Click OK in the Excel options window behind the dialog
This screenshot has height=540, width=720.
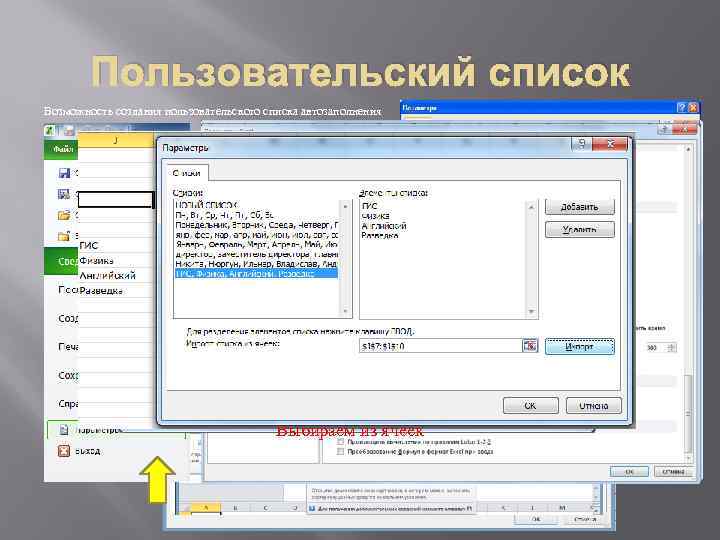[x=629, y=472]
